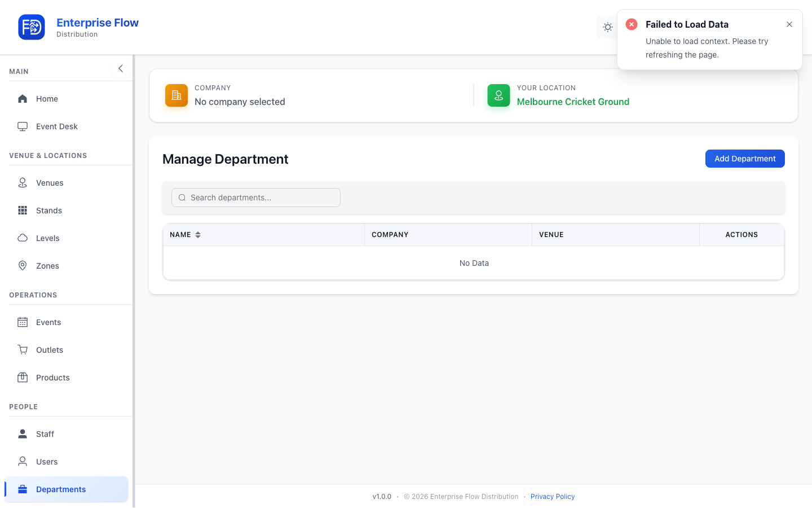Click the Enterprise Flow logo icon
The width and height of the screenshot is (812, 508).
pos(32,27)
